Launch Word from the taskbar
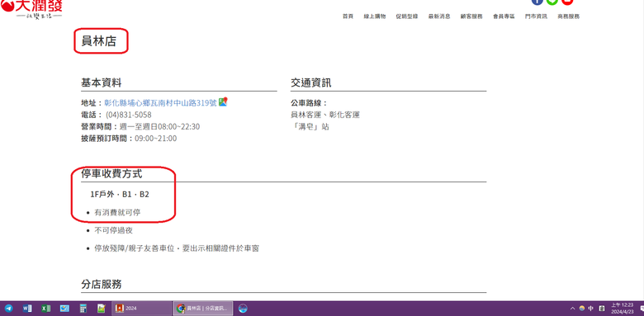This screenshot has width=644, height=316. click(27, 309)
